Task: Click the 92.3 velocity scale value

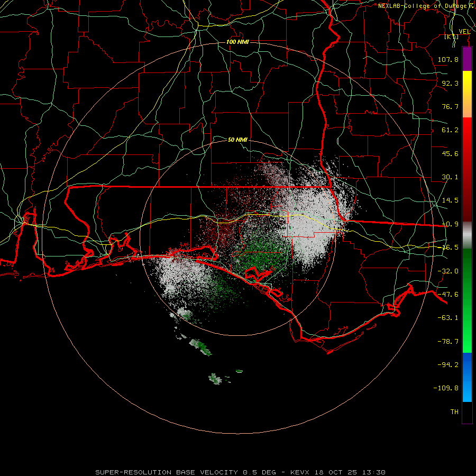Action: point(450,83)
